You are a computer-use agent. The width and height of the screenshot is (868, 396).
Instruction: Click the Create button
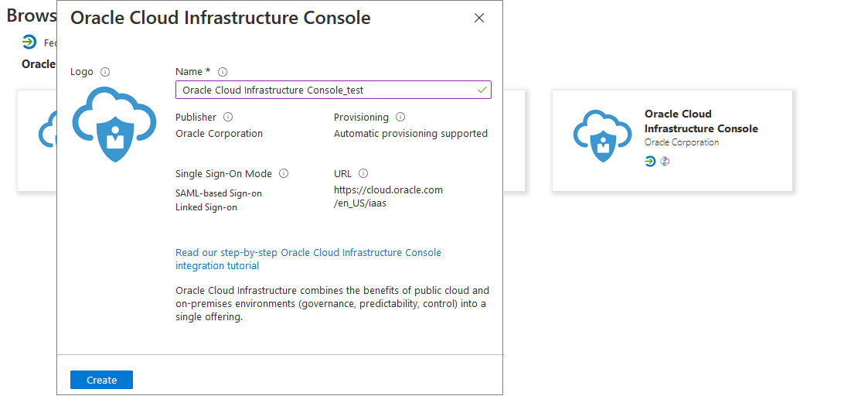click(x=101, y=380)
